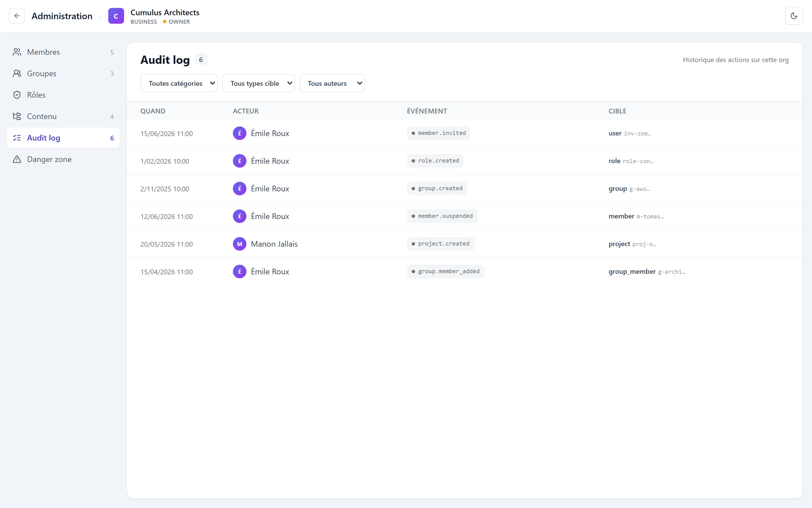Screen dimensions: 812x508
Task: Click target role role-con…
Action: pos(631,161)
